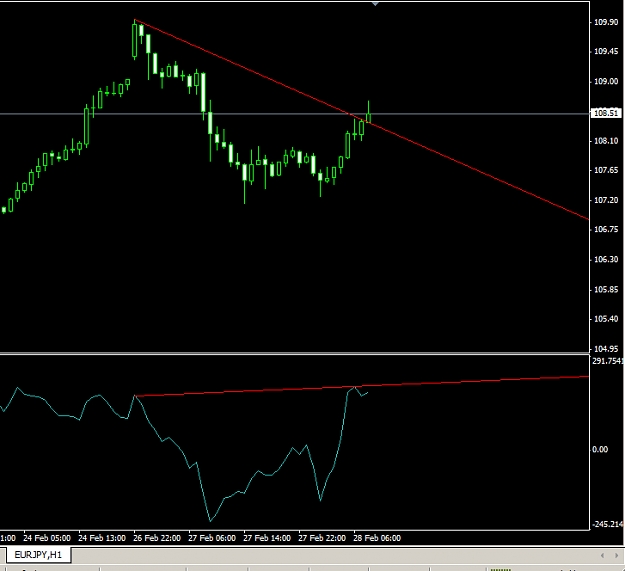Screen dimensions: 625x571
Task: Click the 109.90 price scale label
Action: coord(606,22)
